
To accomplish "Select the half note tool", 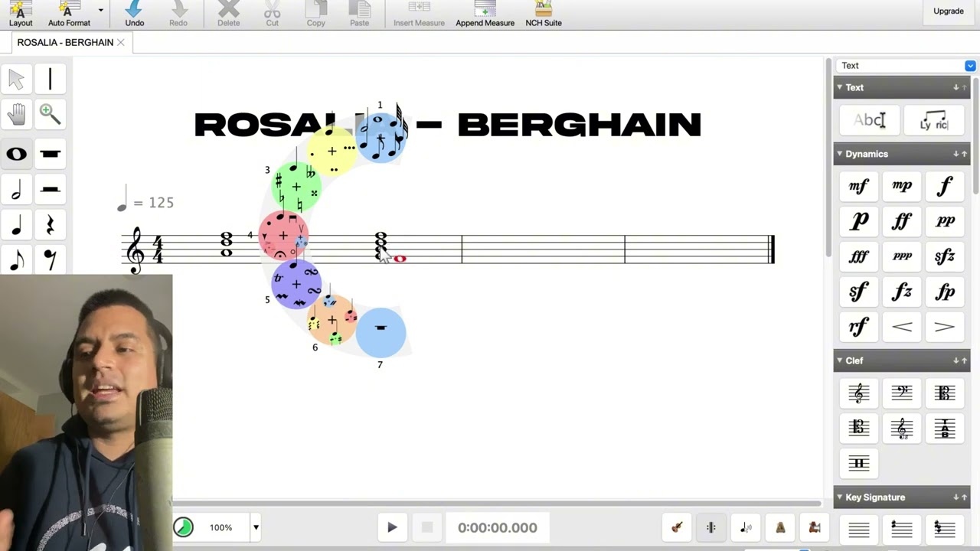I will [x=16, y=189].
